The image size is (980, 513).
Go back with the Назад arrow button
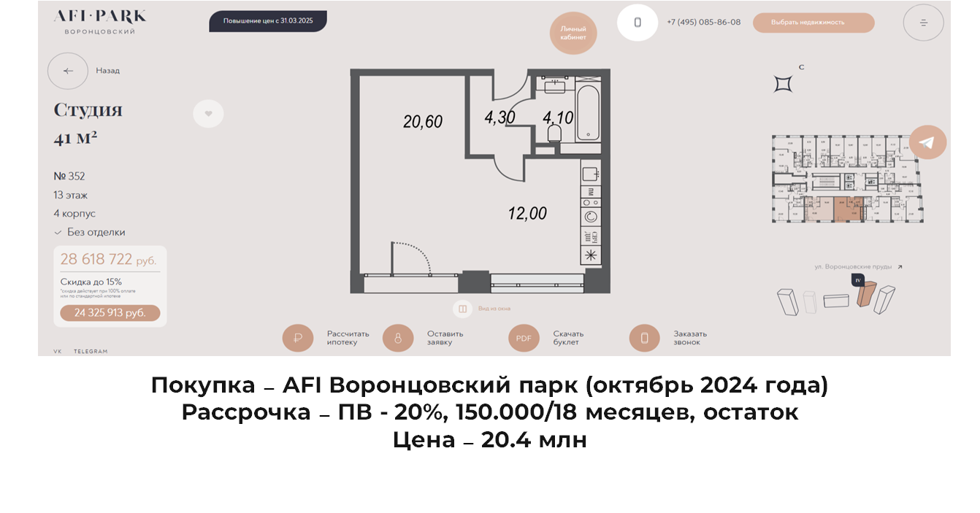pyautogui.click(x=68, y=71)
